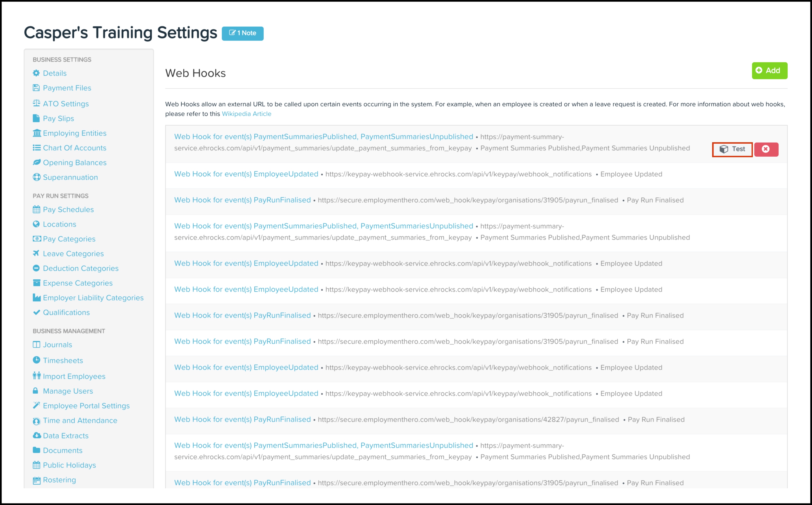Select the Details gear icon in sidebar
This screenshot has height=505, width=812.
37,73
